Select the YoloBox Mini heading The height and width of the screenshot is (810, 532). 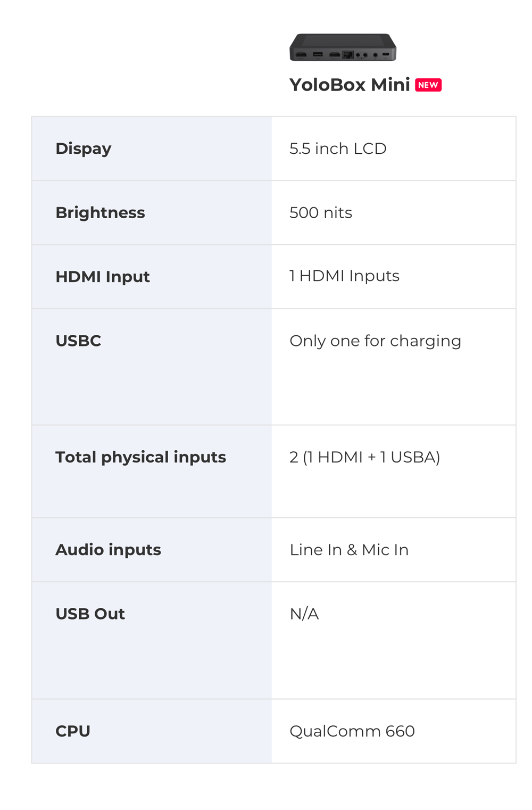tap(350, 85)
